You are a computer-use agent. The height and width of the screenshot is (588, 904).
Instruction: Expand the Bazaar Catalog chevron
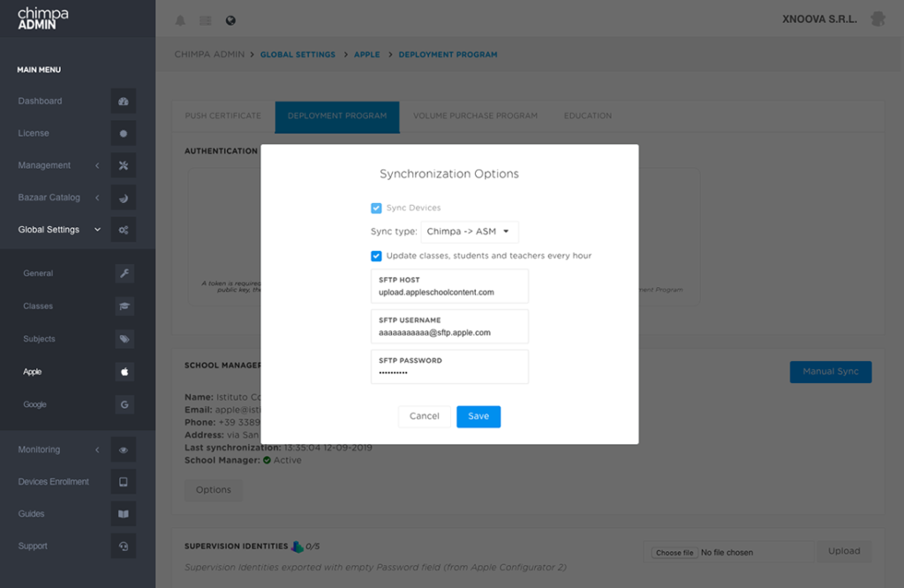tap(97, 198)
